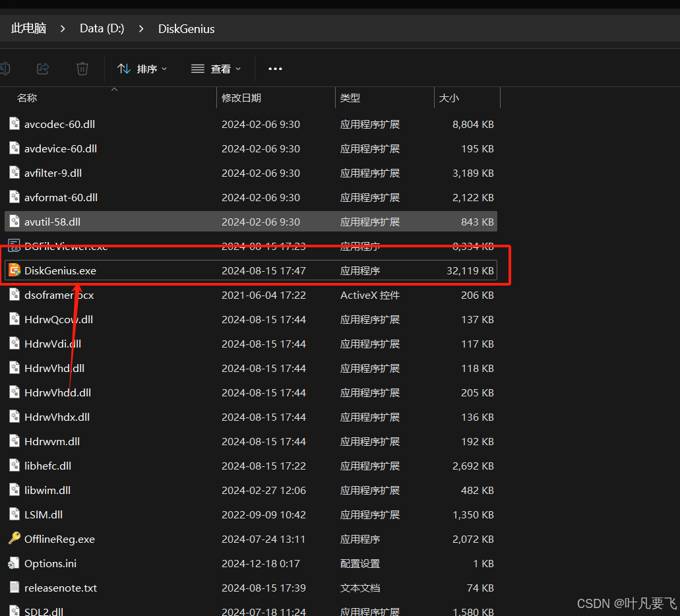Click the dsoframer.ocx file icon
The height and width of the screenshot is (616, 680).
(15, 295)
